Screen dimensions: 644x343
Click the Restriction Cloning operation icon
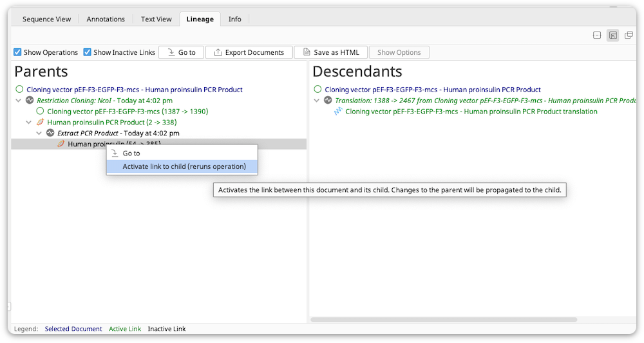coord(30,100)
